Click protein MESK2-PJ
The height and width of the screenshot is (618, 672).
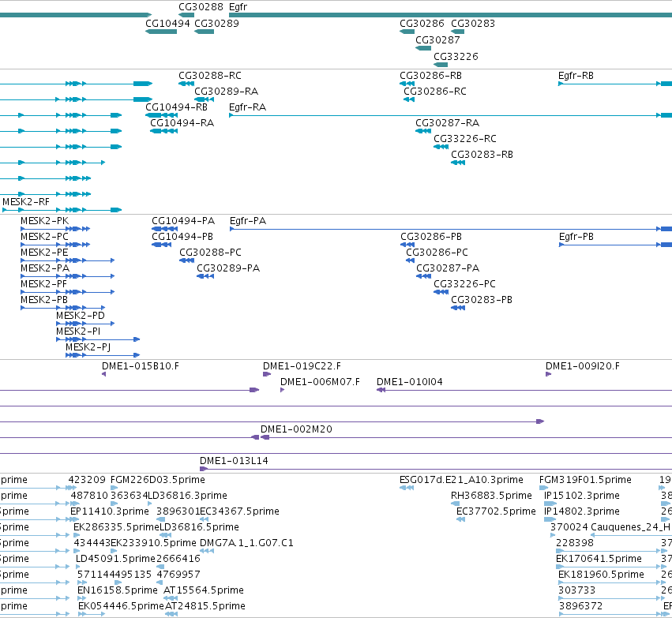click(x=88, y=347)
